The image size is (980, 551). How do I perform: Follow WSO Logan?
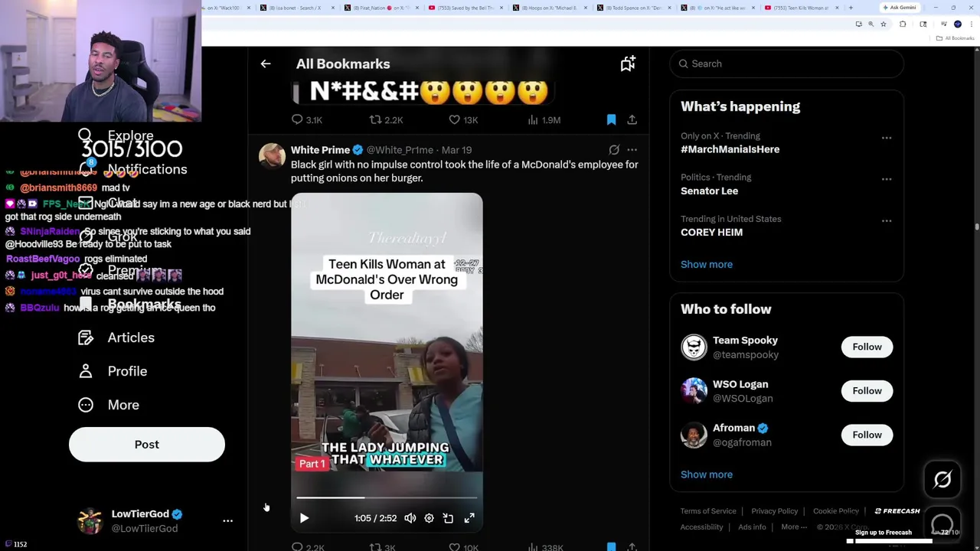(867, 391)
